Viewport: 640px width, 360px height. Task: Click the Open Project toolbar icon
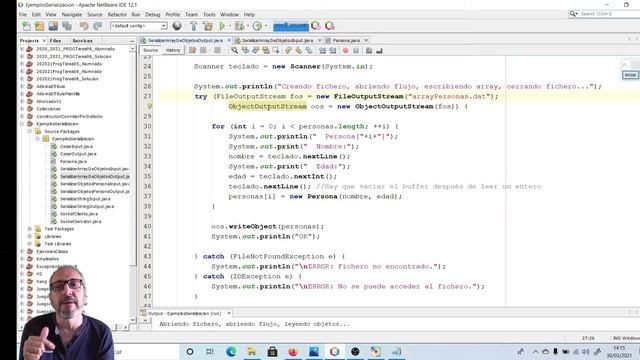[53, 26]
